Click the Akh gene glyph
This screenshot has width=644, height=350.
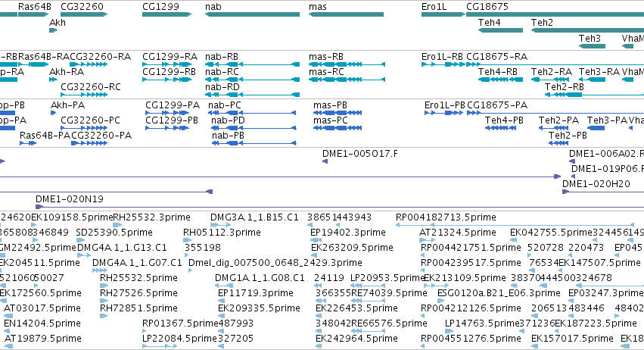pos(54,30)
